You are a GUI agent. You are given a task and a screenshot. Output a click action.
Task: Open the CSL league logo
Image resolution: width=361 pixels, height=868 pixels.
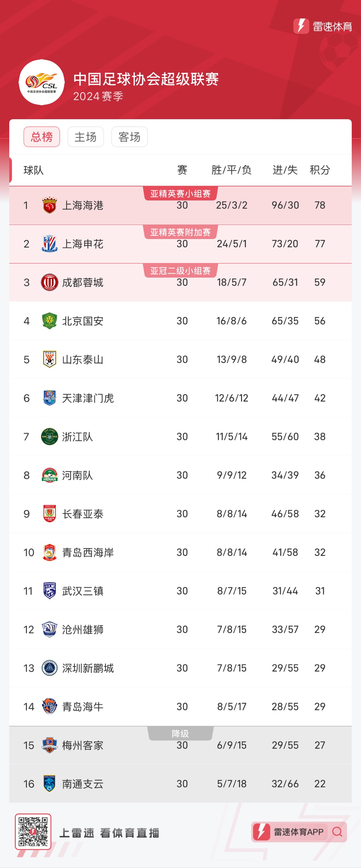41,82
